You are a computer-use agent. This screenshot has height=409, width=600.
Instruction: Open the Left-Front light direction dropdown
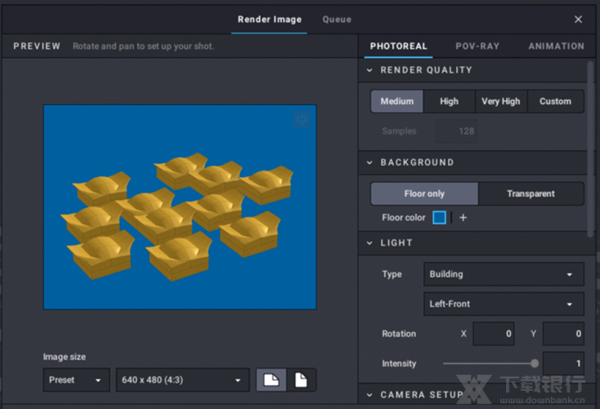coord(503,303)
